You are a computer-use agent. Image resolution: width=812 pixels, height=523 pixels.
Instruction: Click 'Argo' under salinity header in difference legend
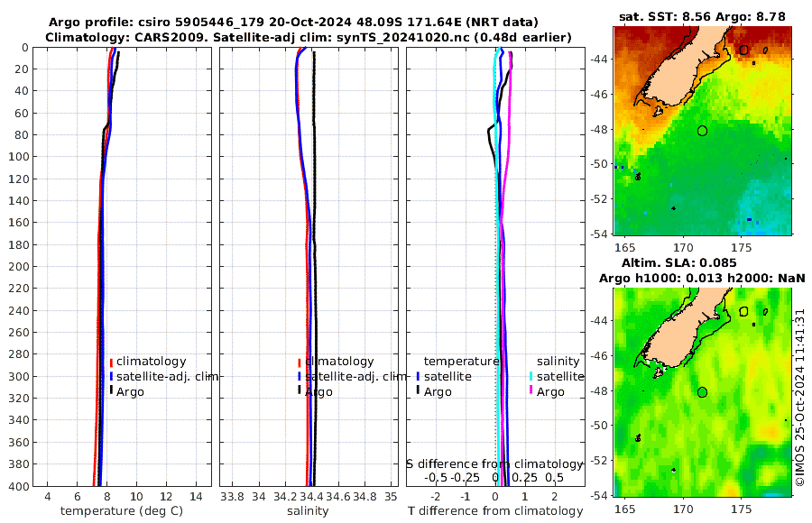pos(550,392)
